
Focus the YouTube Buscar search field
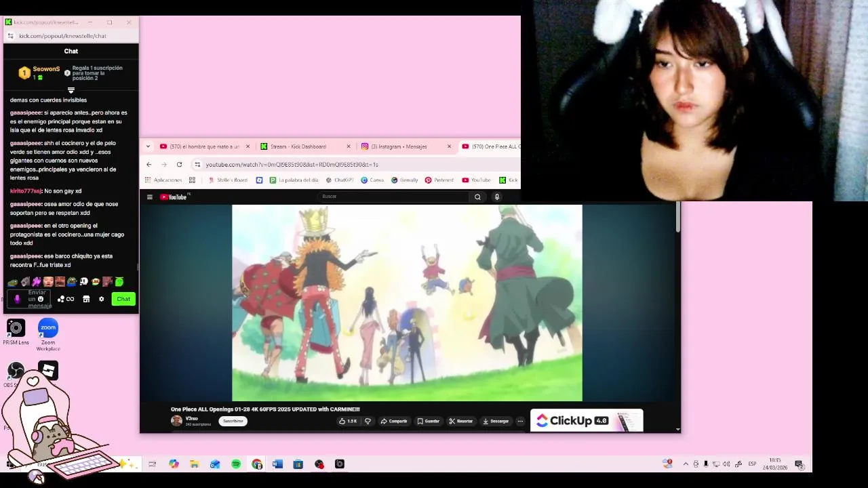point(393,197)
